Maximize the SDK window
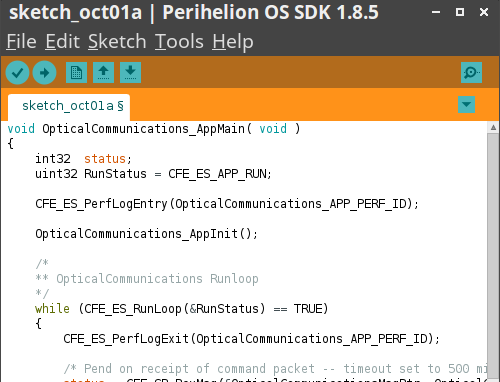This screenshot has height=382, width=500. point(460,12)
